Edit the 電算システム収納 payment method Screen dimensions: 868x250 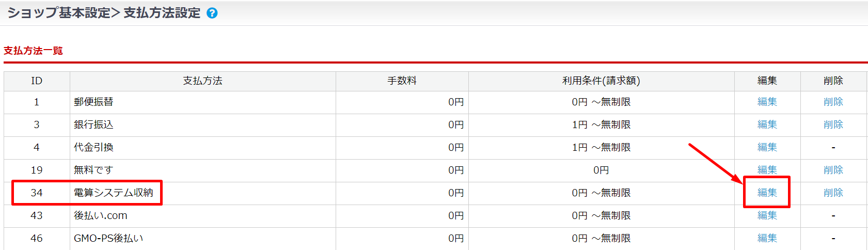pos(767,193)
